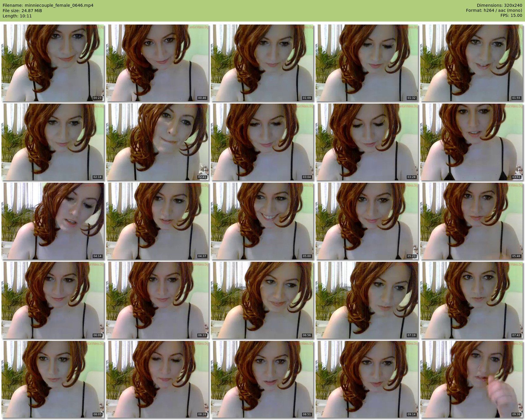This screenshot has width=525, height=420.
Task: Select the thumbnail at timestamp 01:09
Action: 262,63
